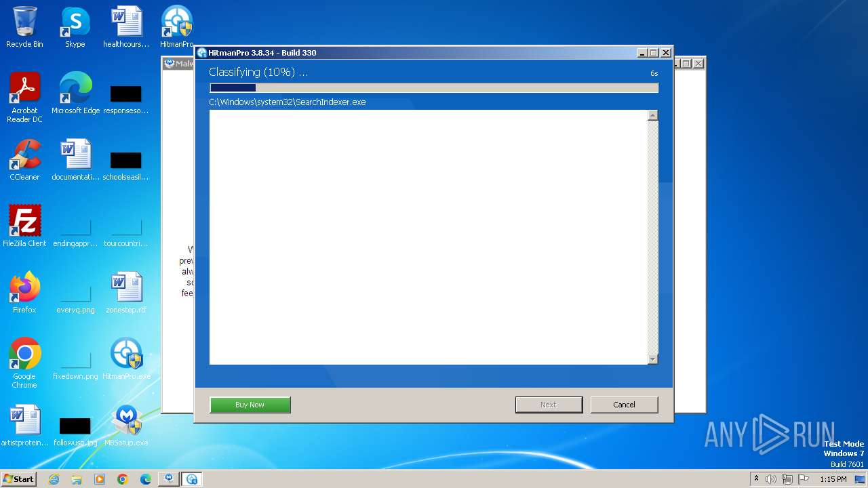Open the Windows Start menu
Screen dimensions: 868x488
click(x=18, y=479)
